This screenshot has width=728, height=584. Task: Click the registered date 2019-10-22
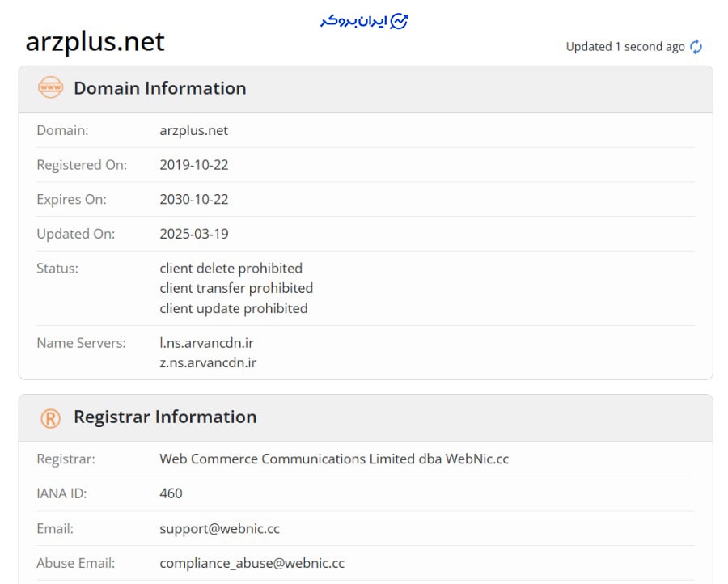point(194,165)
